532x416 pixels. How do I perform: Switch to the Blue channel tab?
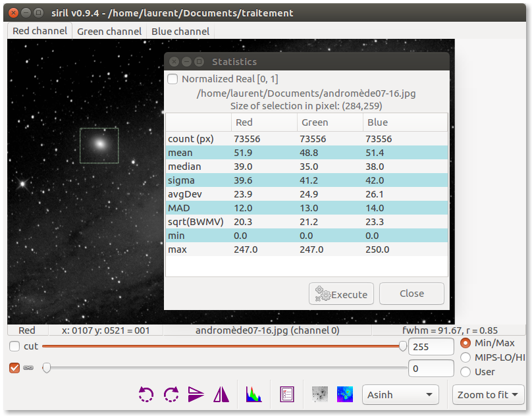[180, 32]
